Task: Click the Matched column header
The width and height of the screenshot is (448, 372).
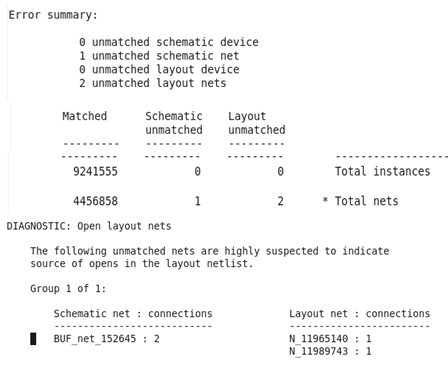Action: point(85,116)
